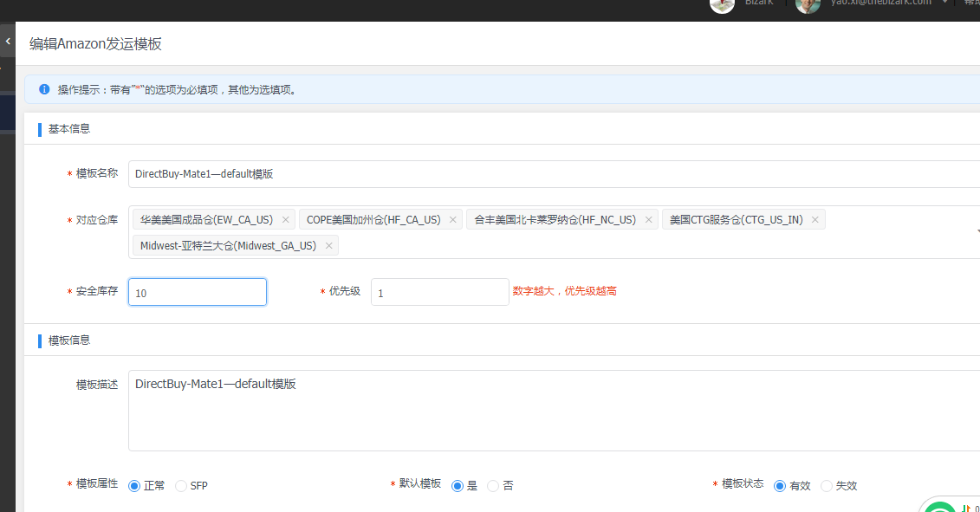This screenshot has width=980, height=512.
Task: Click the Bizark logo avatar
Action: (722, 5)
